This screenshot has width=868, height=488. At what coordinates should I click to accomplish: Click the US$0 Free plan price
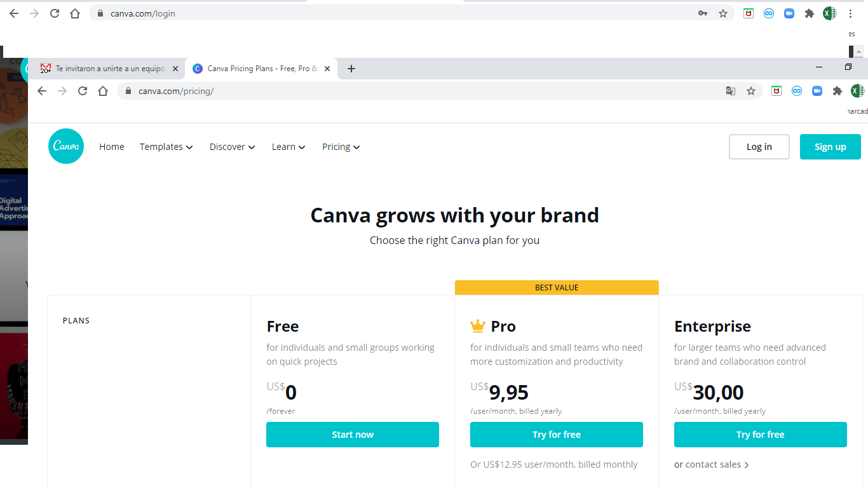pyautogui.click(x=281, y=391)
